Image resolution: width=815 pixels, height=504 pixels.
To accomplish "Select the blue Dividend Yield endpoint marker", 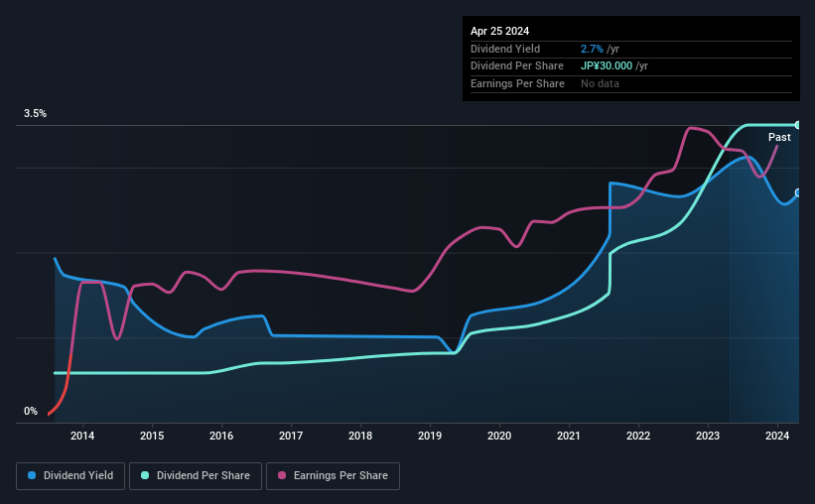I will click(x=798, y=192).
